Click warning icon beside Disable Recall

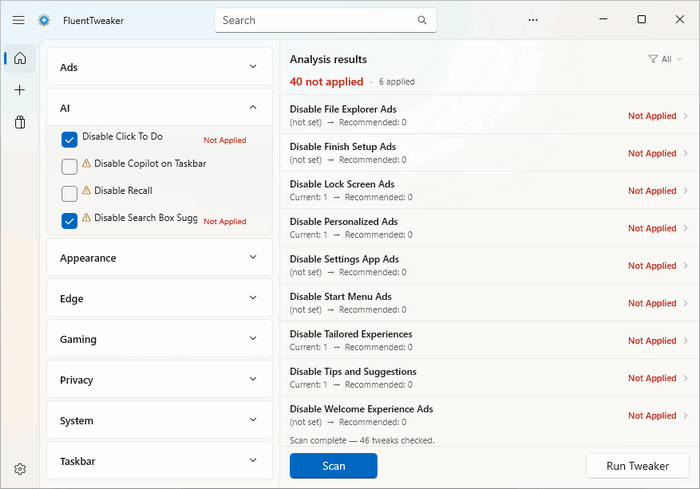click(x=86, y=190)
